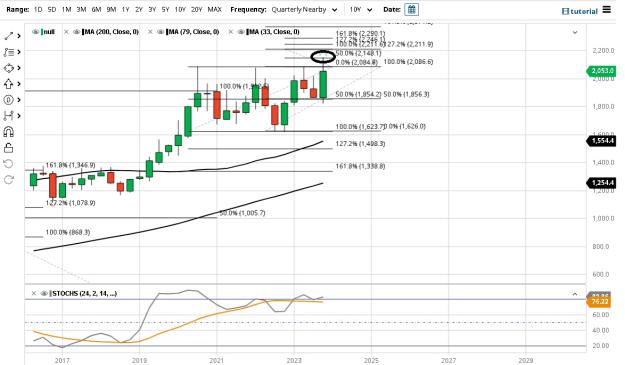The height and width of the screenshot is (365, 625).
Task: Set range to 6M
Action: click(96, 10)
